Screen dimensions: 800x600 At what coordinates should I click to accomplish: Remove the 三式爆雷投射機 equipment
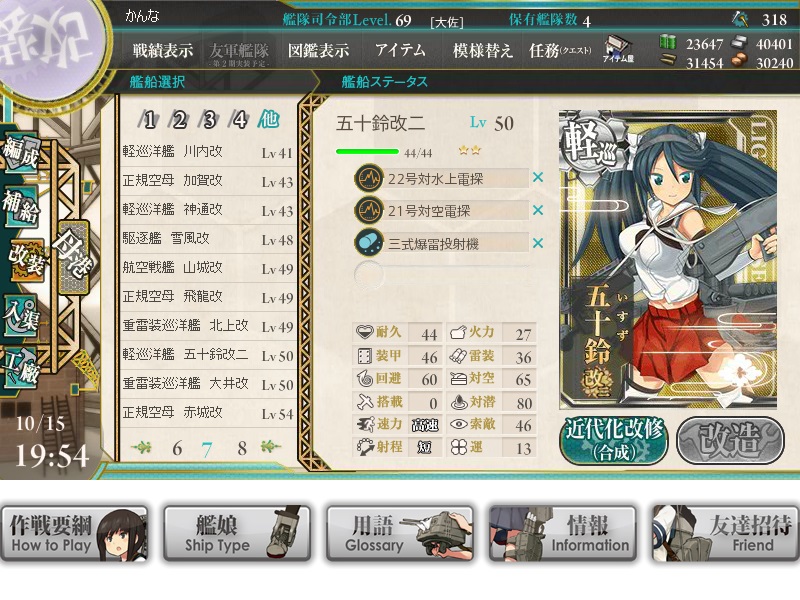(x=538, y=243)
